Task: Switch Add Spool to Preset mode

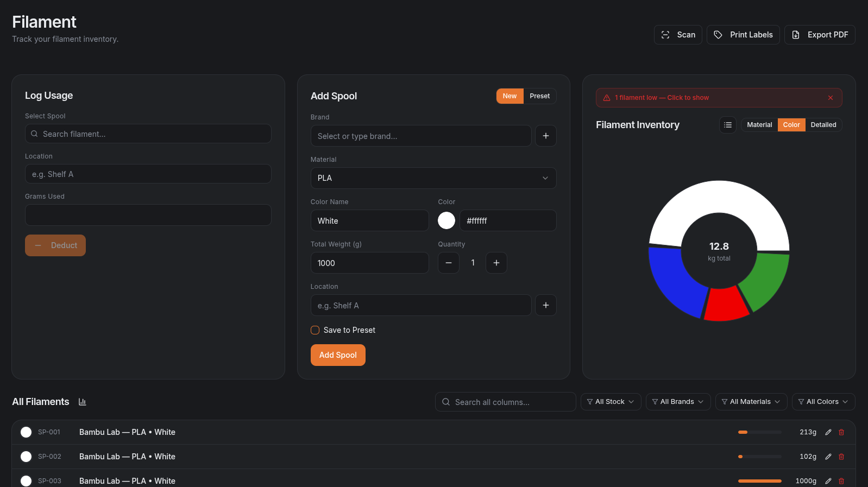Action: (539, 96)
